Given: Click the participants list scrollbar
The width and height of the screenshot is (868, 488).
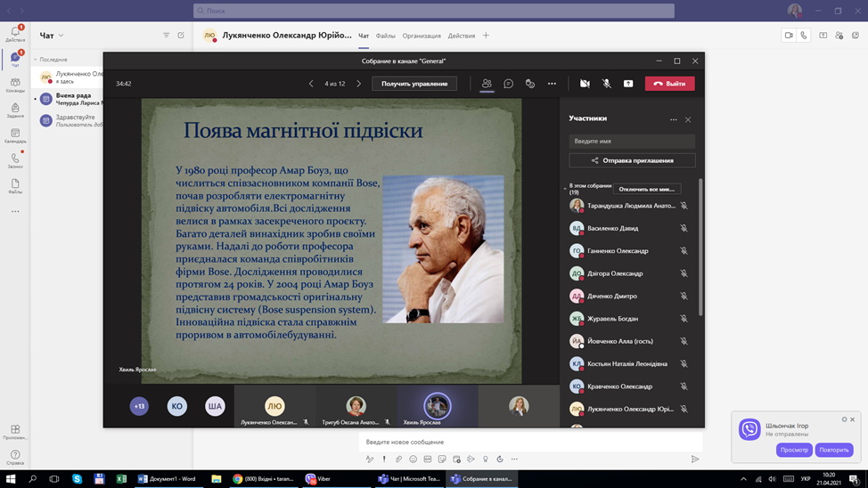Looking at the screenshot, I should coord(700,248).
